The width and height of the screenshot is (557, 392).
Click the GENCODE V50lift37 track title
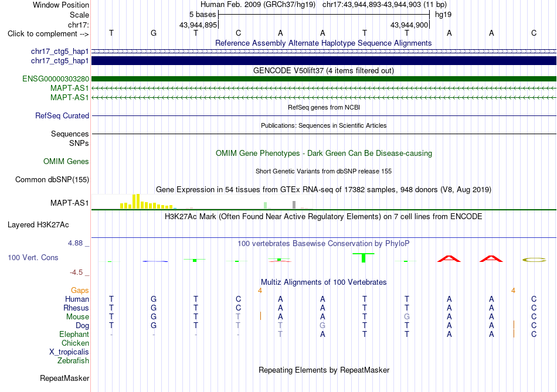click(324, 71)
